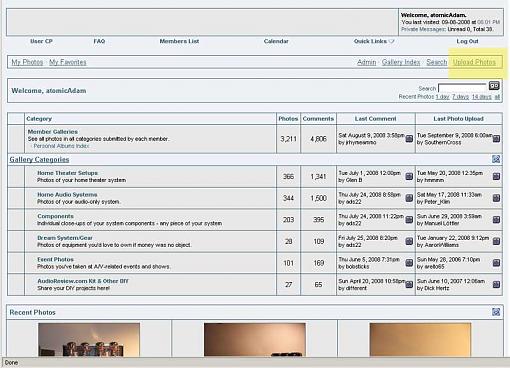510x368 pixels.
Task: Collapse the Recent Photos section
Action: pyautogui.click(x=496, y=312)
